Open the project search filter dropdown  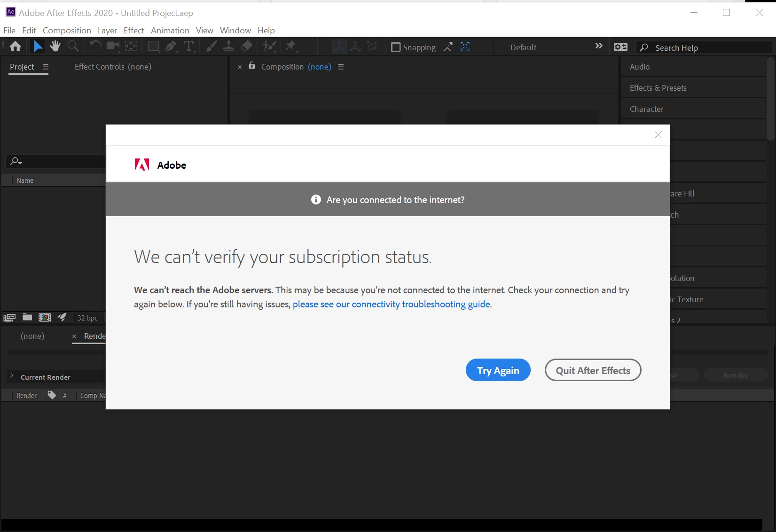[16, 161]
